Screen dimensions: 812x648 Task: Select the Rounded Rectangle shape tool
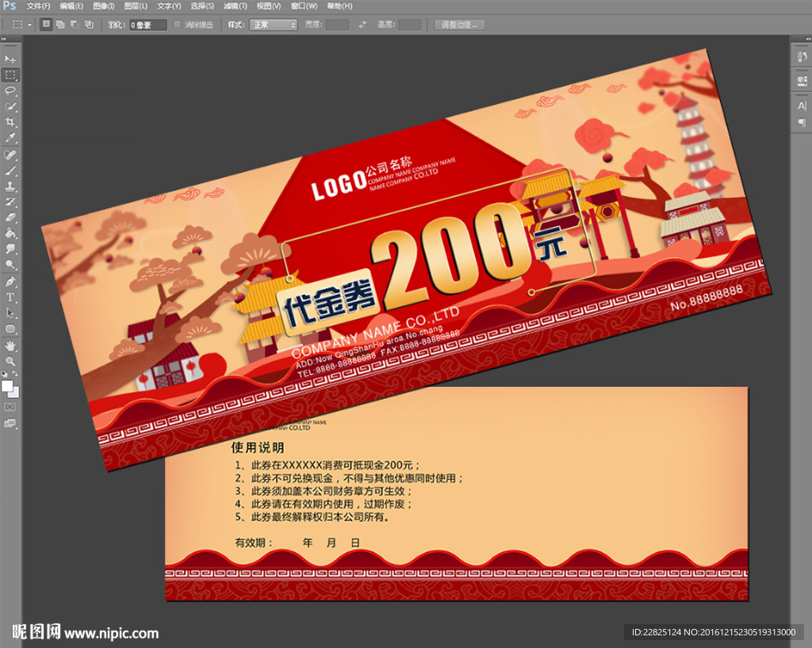click(10, 329)
